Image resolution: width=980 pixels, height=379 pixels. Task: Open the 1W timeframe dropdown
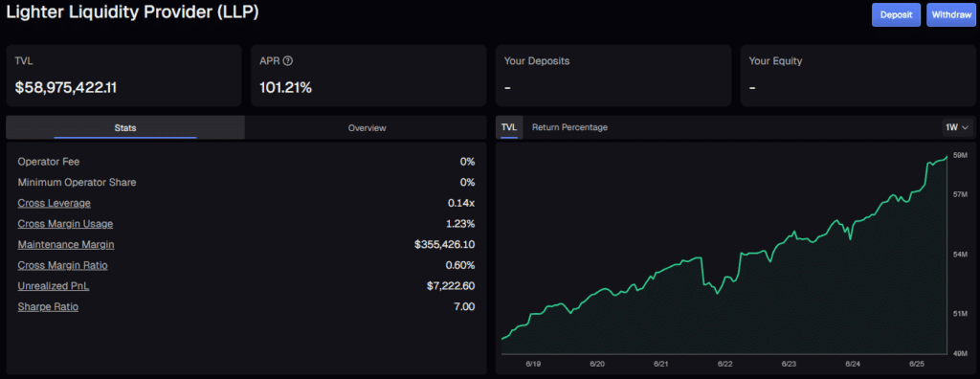click(957, 127)
